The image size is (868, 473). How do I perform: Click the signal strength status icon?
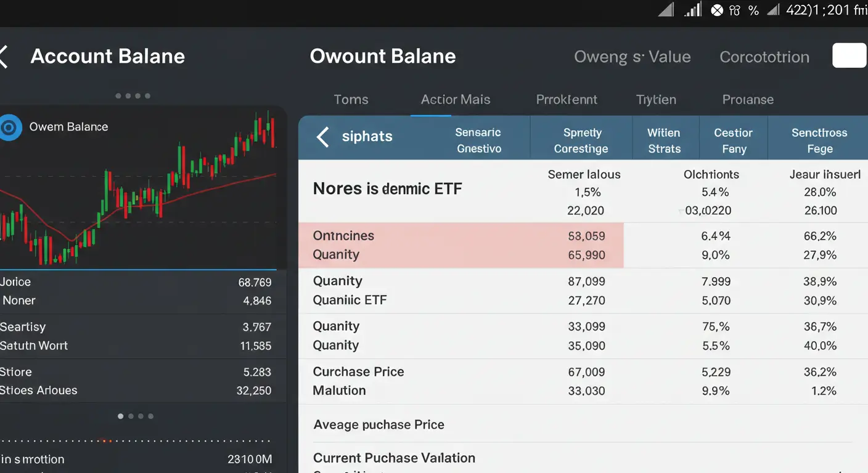pos(694,9)
